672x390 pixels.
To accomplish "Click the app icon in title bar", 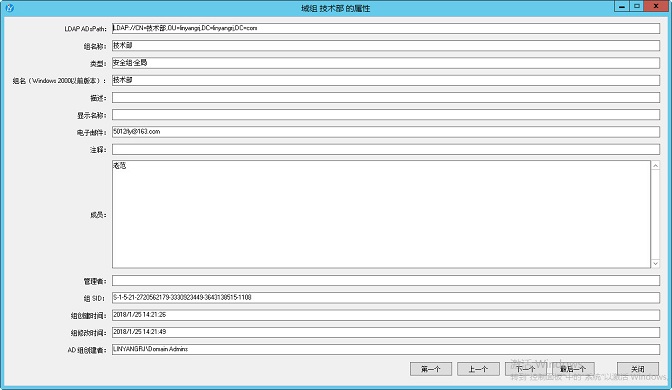I will click(9, 8).
